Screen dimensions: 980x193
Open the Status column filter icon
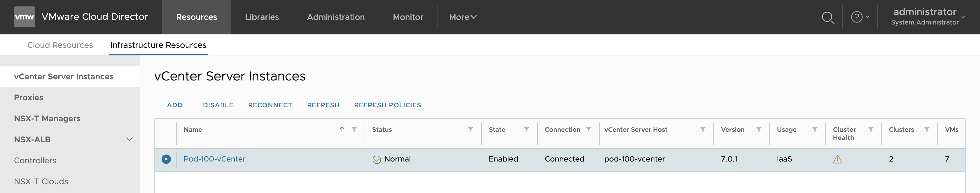470,129
